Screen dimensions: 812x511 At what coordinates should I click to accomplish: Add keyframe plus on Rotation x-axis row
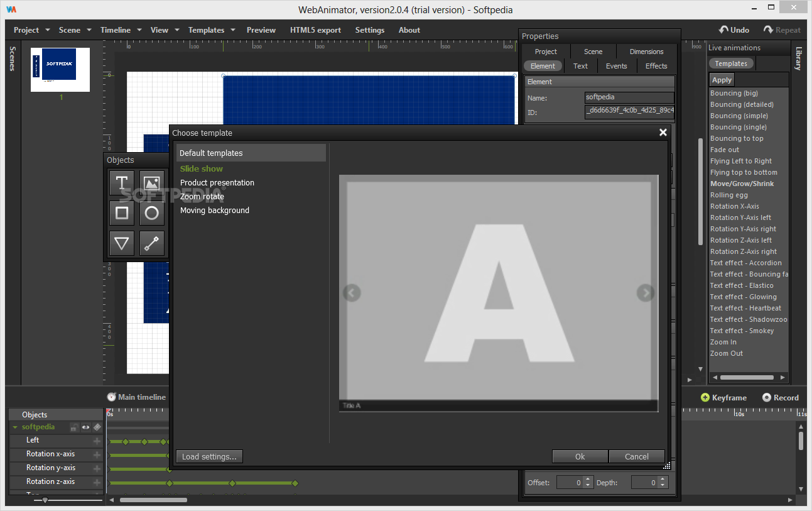(x=97, y=454)
